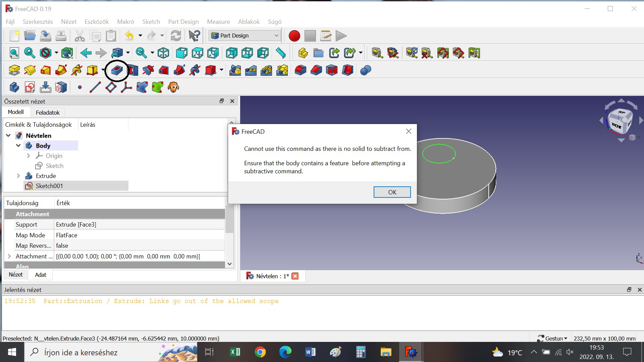
Task: Open the Boolean operation tool
Action: click(x=366, y=70)
